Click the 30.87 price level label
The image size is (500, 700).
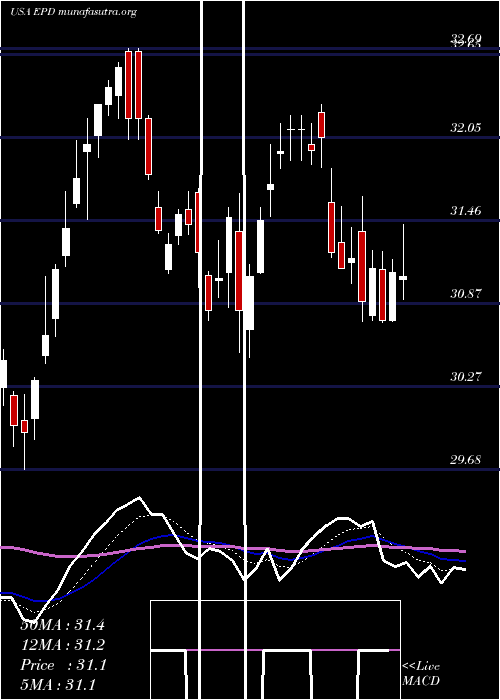point(466,294)
